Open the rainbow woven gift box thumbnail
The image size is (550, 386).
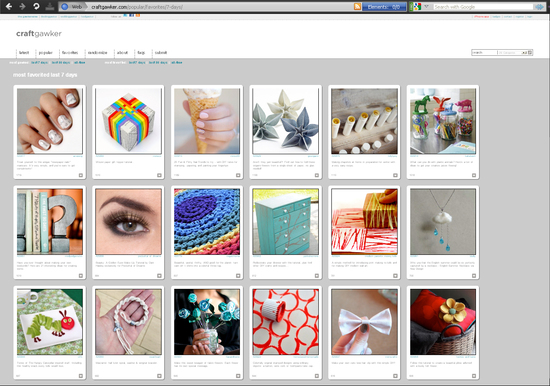click(x=128, y=121)
